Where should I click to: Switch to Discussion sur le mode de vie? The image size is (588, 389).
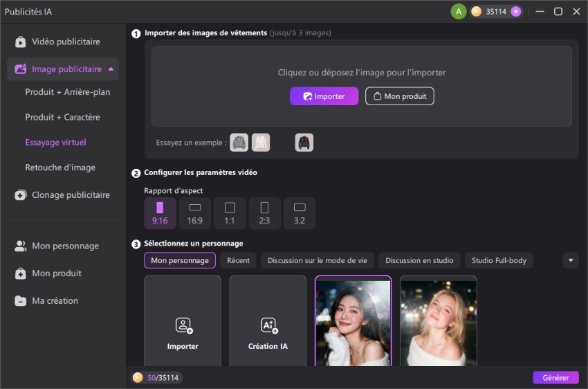click(318, 260)
